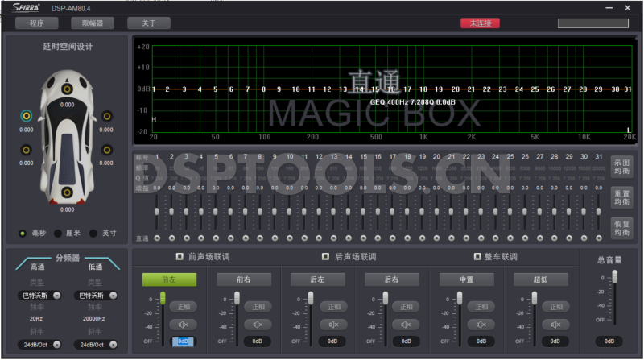This screenshot has width=644, height=360.
Task: Click the 超低 channel volume fader
Action: [x=535, y=298]
